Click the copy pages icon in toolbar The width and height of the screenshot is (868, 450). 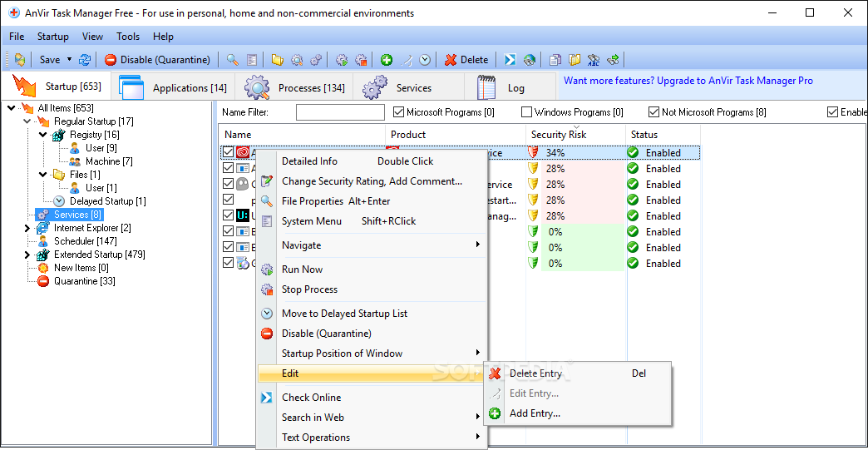tap(555, 60)
